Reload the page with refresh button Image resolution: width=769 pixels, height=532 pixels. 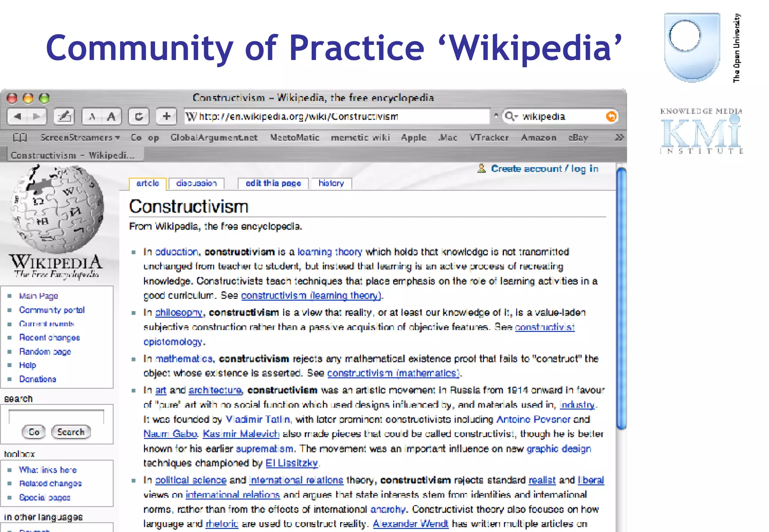(x=139, y=117)
